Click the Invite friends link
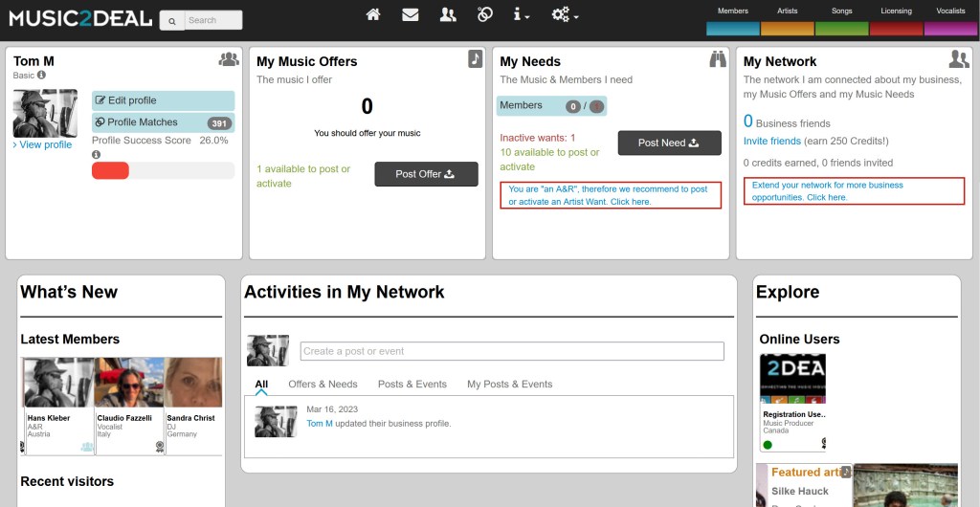 click(x=772, y=141)
